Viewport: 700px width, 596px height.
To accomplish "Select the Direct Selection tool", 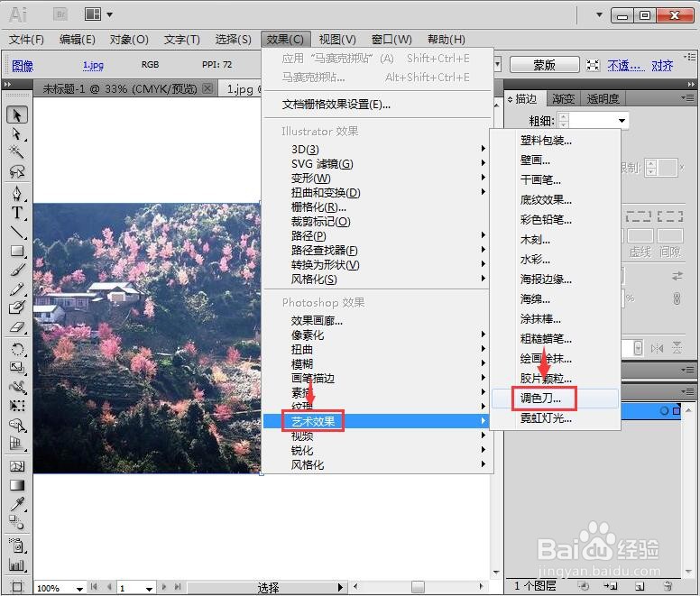I will click(x=17, y=133).
